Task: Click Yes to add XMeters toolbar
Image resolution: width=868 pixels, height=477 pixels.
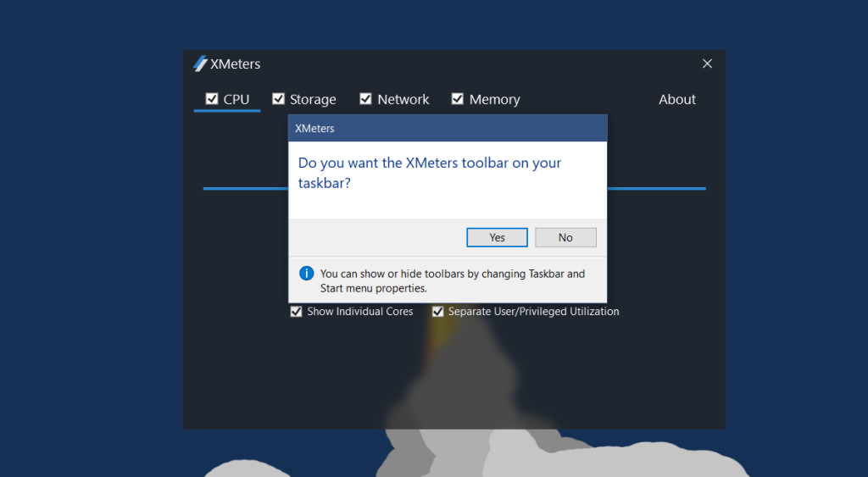Action: click(497, 237)
